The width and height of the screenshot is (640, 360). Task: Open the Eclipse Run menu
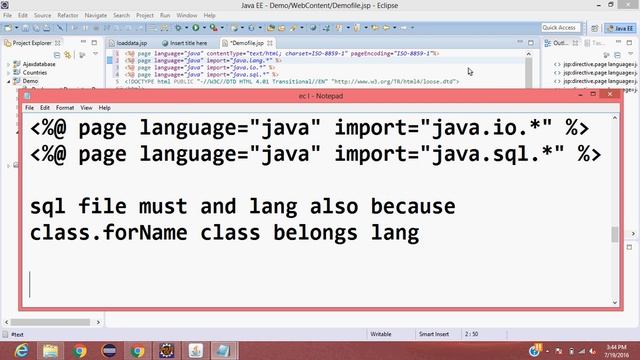pos(165,16)
